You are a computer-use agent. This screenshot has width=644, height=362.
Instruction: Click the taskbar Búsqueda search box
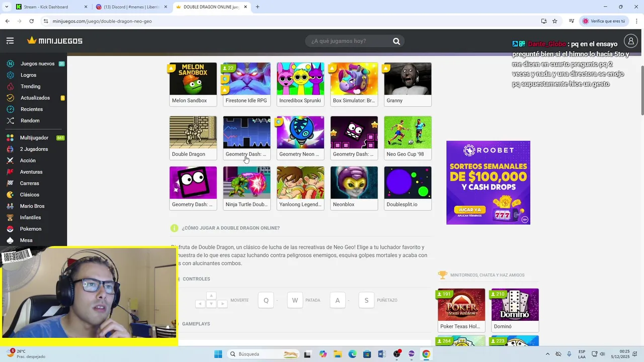point(264,354)
